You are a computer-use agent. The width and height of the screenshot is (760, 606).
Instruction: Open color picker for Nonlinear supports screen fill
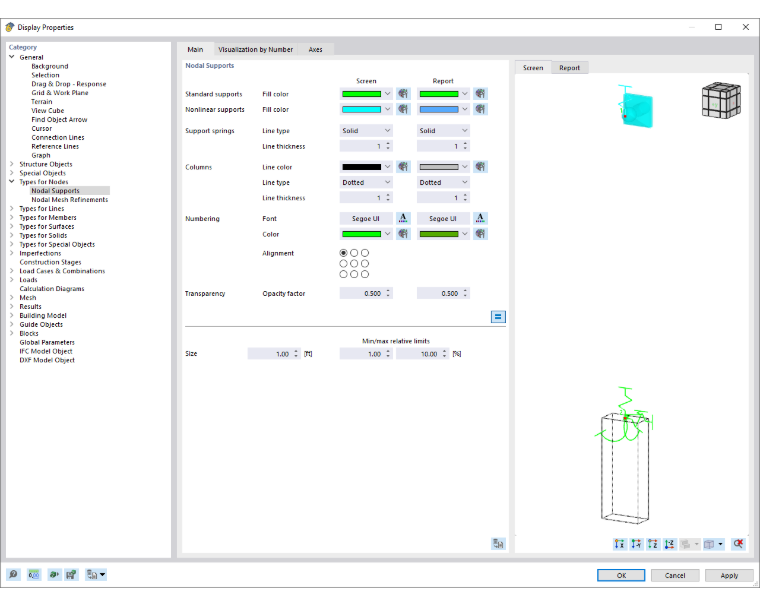[x=403, y=109]
